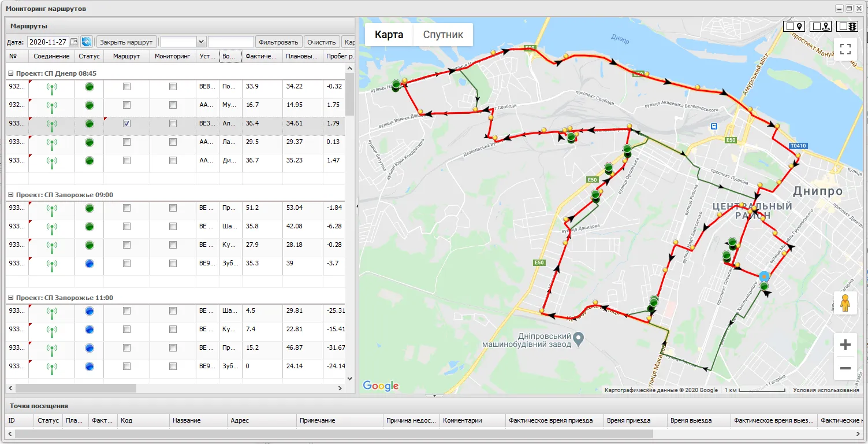The image size is (868, 444).
Task: Click the visit points horizontal scrollbar thumb
Action: (334, 434)
